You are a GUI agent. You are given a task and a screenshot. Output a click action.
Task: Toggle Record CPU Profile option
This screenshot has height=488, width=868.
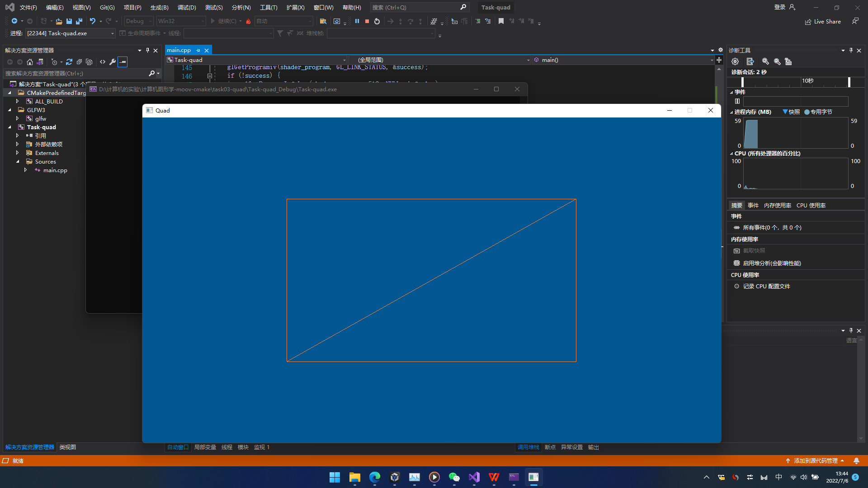click(x=766, y=286)
